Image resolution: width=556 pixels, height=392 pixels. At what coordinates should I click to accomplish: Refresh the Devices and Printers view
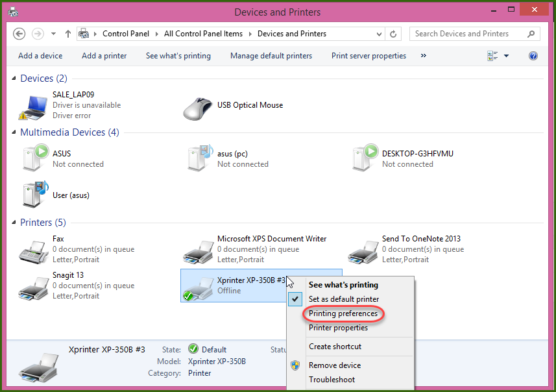393,34
